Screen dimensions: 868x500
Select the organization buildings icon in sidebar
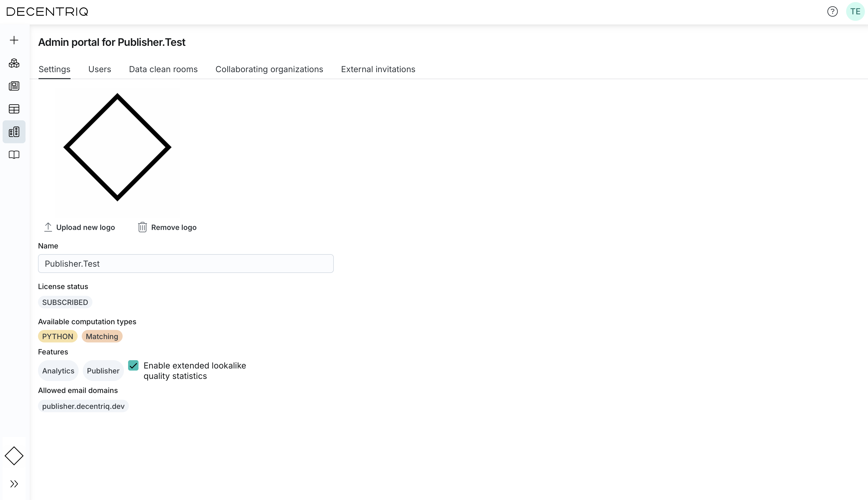point(14,132)
